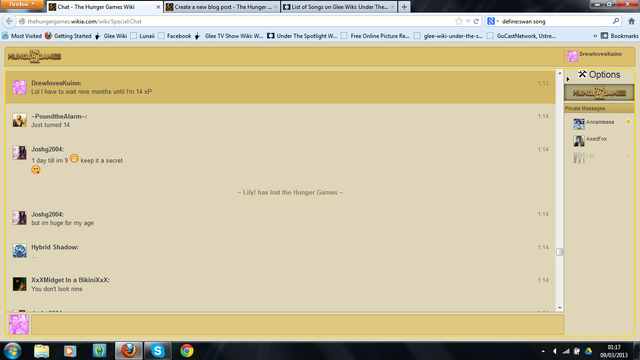Open the Free Online Picture Re... bookmark

click(x=375, y=36)
